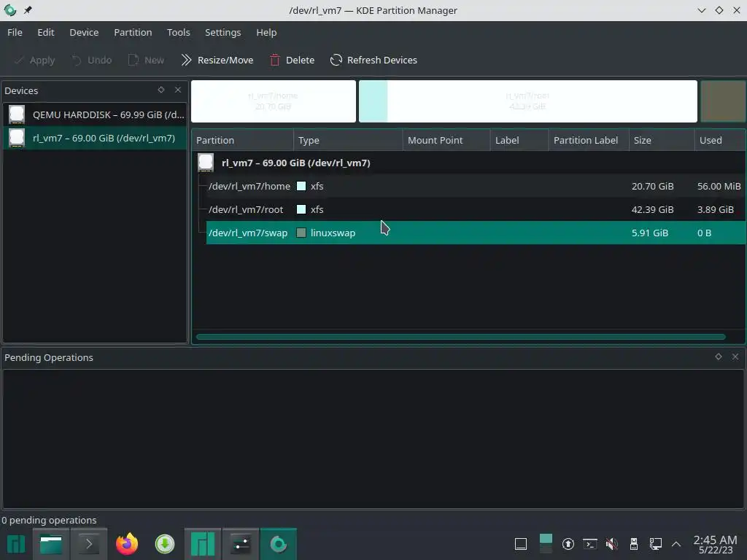Open the Device menu
This screenshot has width=747, height=560.
pyautogui.click(x=84, y=32)
